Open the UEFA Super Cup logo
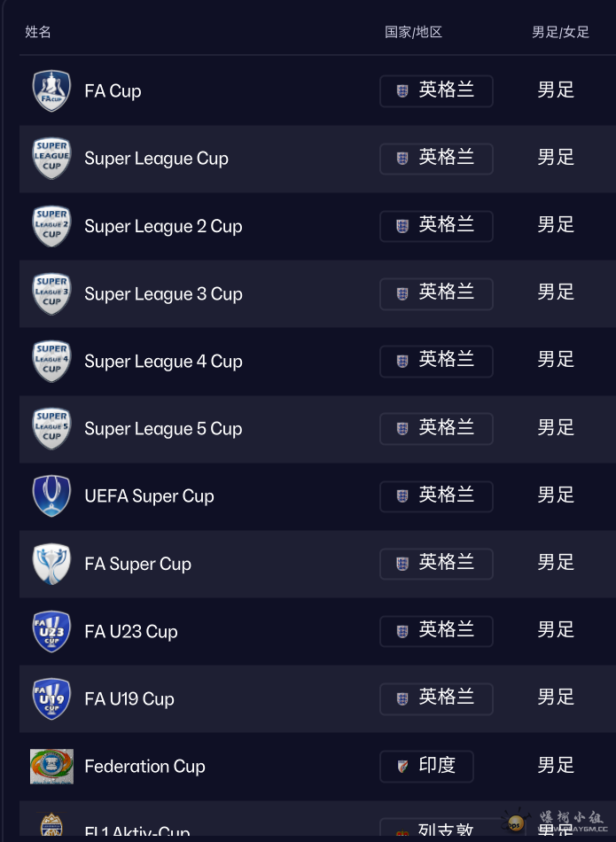616x842 pixels. [x=51, y=496]
